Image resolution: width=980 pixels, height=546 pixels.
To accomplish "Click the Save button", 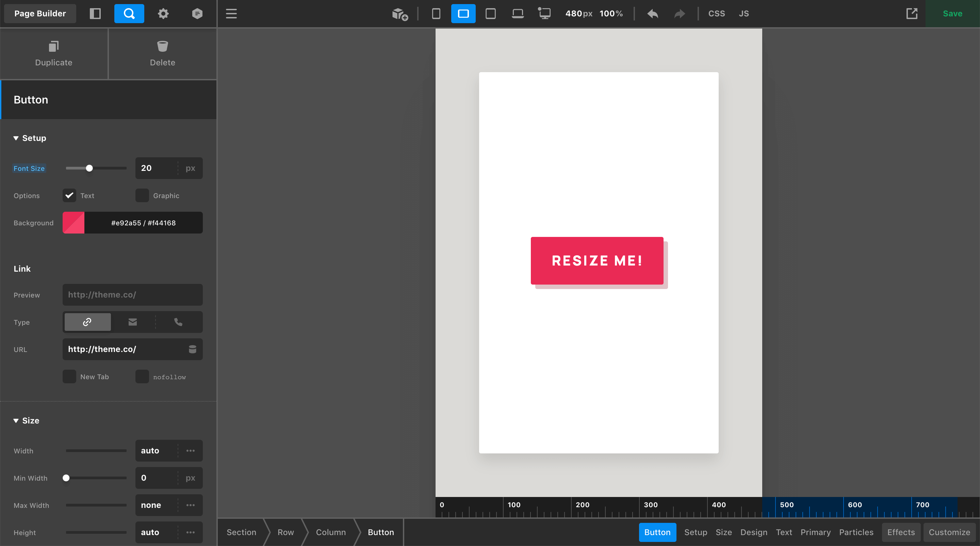I will click(x=952, y=13).
